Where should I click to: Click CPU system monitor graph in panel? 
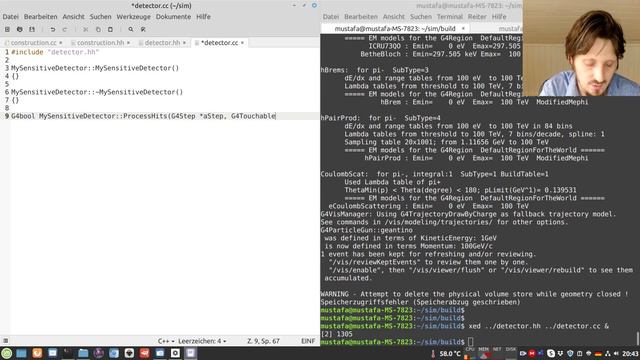click(469, 353)
